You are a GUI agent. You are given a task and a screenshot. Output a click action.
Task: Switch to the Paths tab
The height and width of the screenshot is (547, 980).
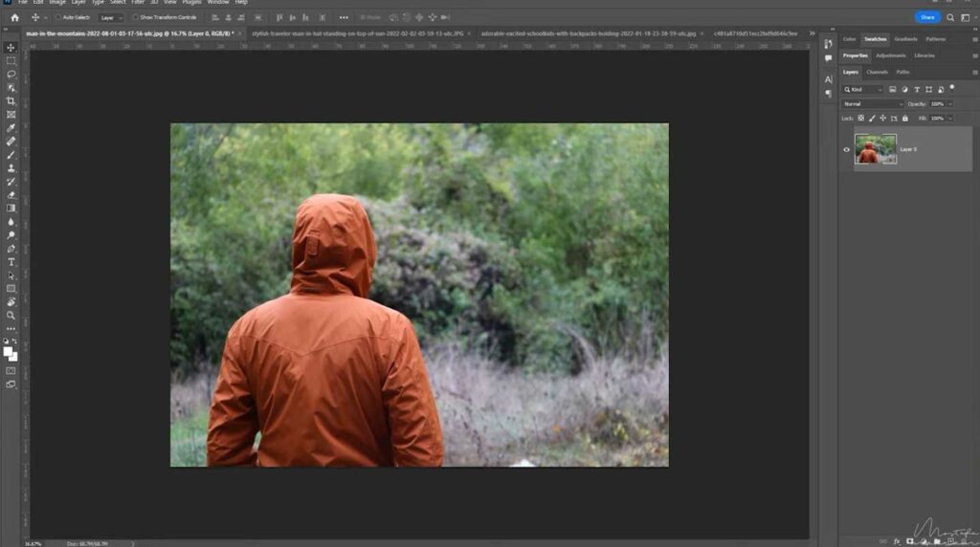point(902,73)
